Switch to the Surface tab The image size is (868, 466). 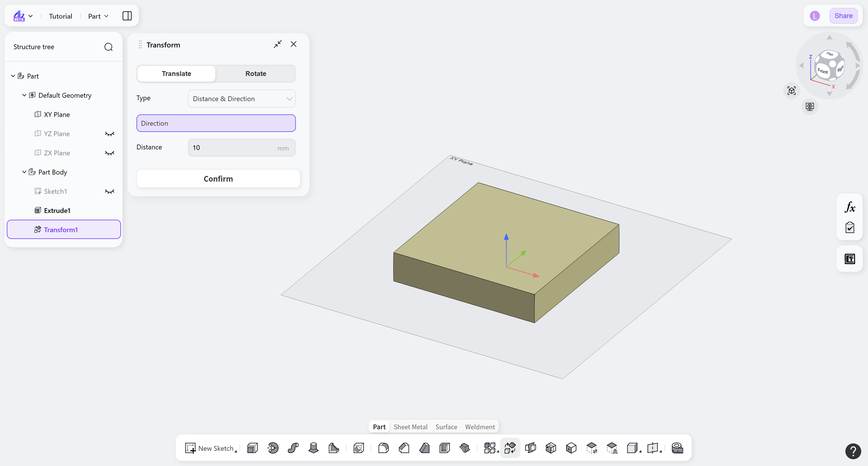click(446, 427)
